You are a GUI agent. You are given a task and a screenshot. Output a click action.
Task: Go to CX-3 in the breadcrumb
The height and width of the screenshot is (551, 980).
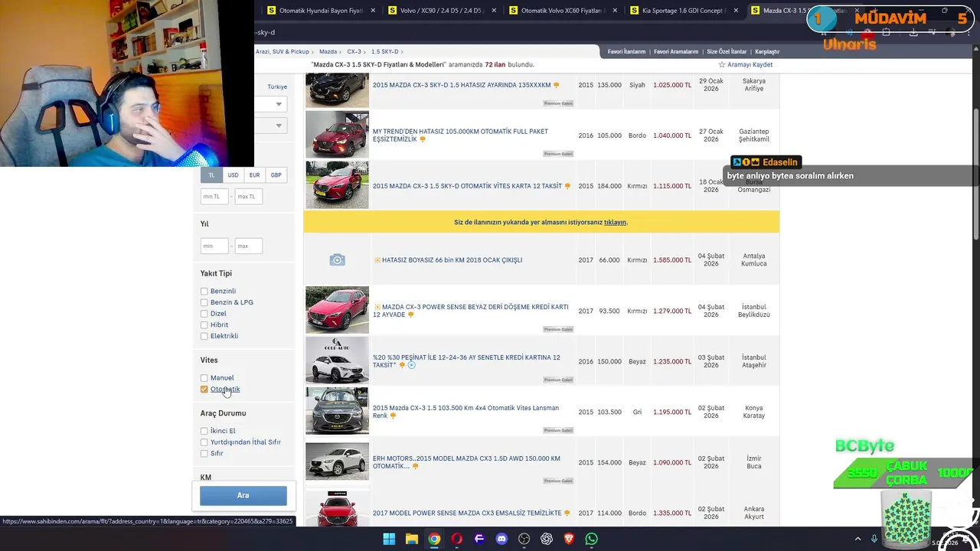click(x=354, y=52)
